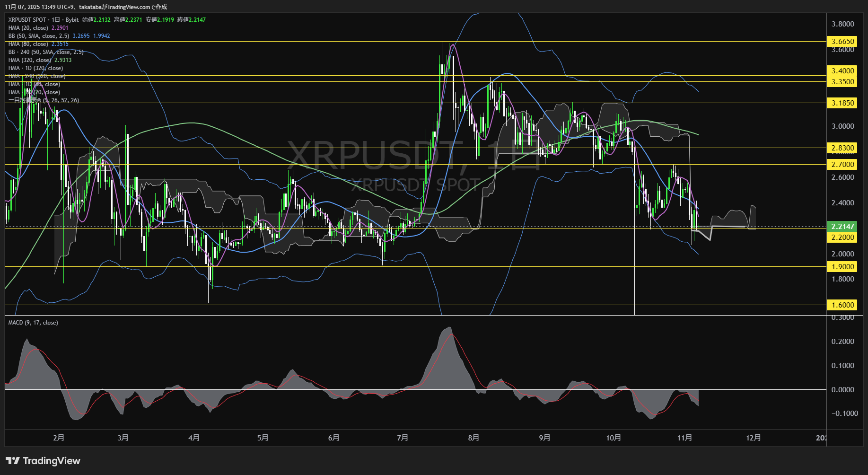This screenshot has width=868, height=475.
Task: Click the 7月 label on the time axis
Action: coord(403,438)
